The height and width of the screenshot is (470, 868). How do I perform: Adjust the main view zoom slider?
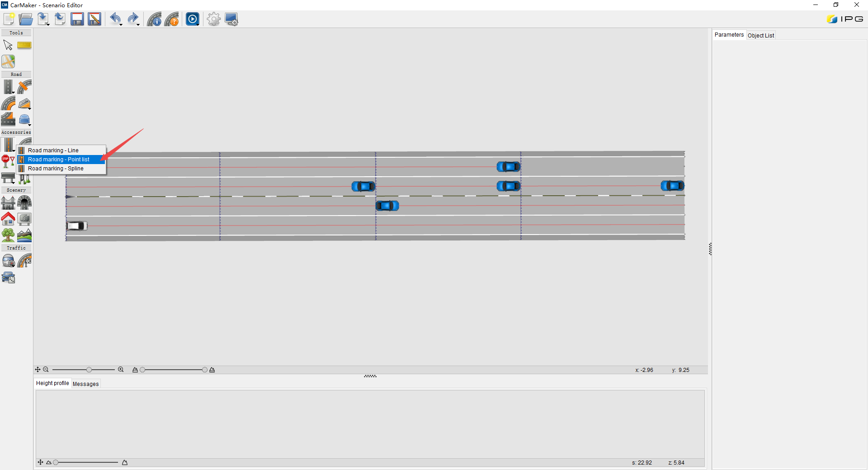coord(89,370)
